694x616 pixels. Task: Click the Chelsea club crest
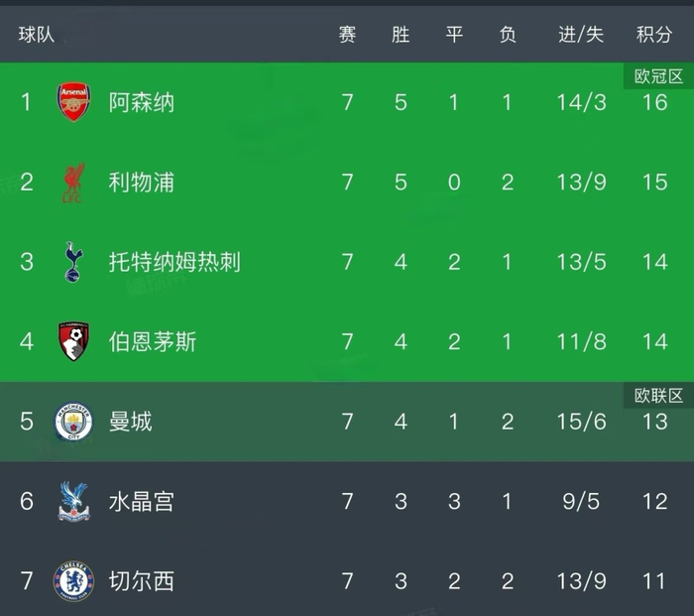[x=73, y=581]
